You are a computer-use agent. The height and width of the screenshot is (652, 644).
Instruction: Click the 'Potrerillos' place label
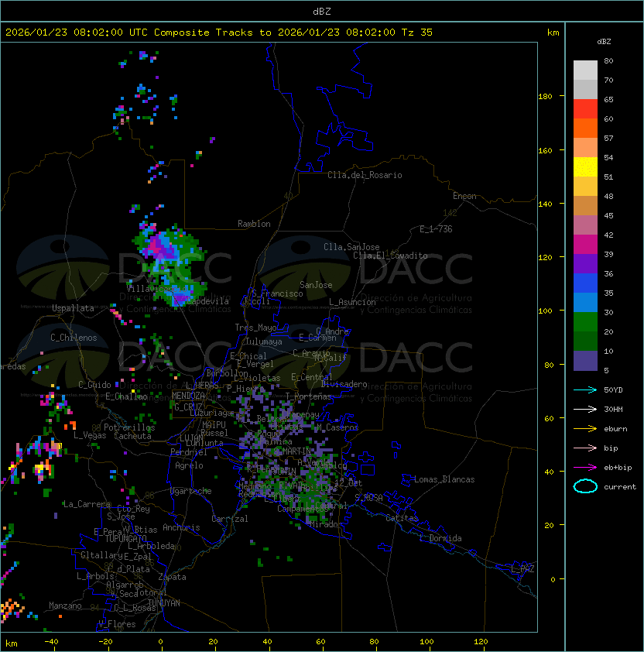[x=129, y=427]
